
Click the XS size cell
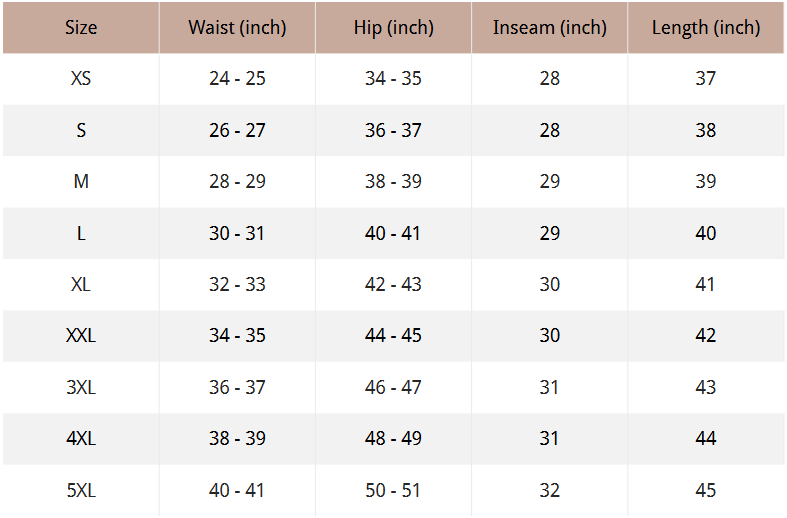click(x=81, y=78)
